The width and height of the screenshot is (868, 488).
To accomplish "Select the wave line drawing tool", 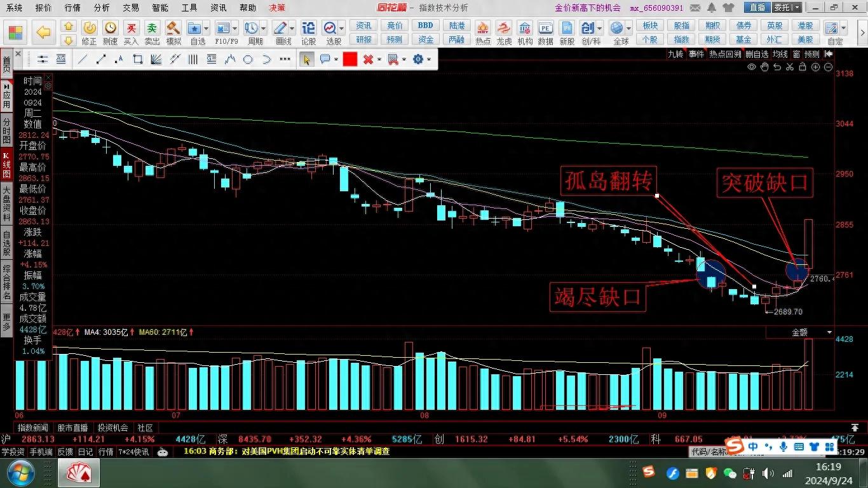I will [230, 60].
